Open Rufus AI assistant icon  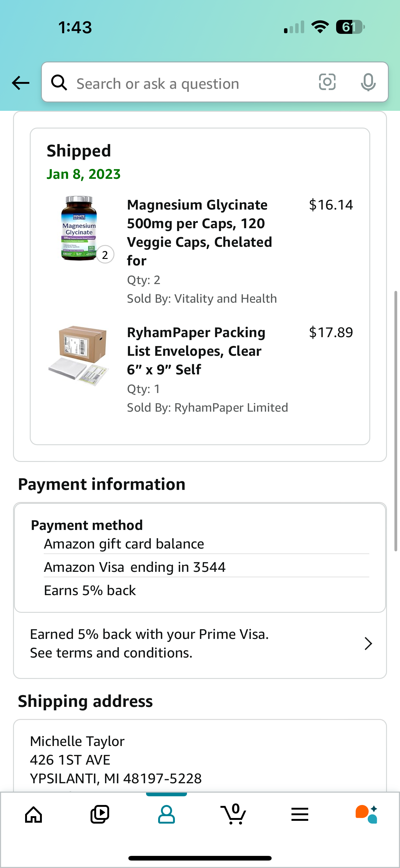click(x=366, y=814)
